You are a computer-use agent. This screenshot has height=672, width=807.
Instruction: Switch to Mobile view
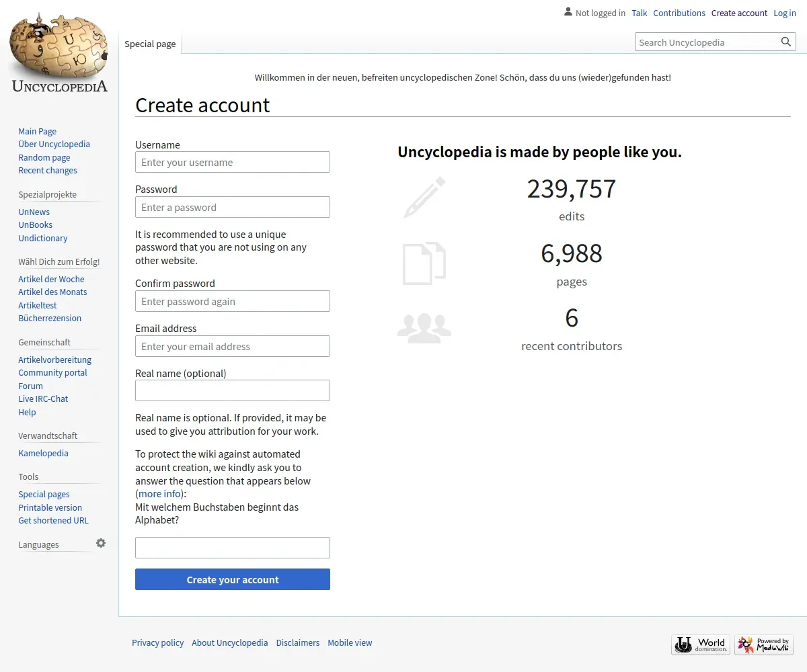[x=350, y=642]
